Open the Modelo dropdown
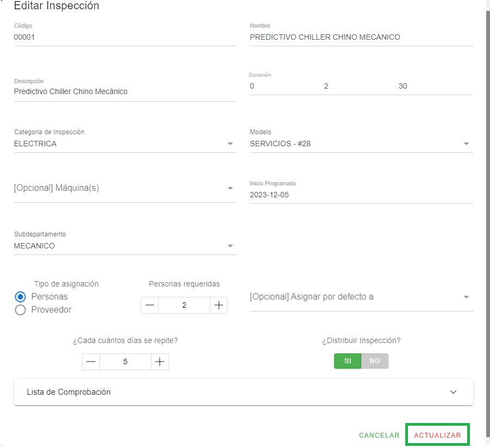Viewport: 490px width, 448px height. pyautogui.click(x=361, y=144)
